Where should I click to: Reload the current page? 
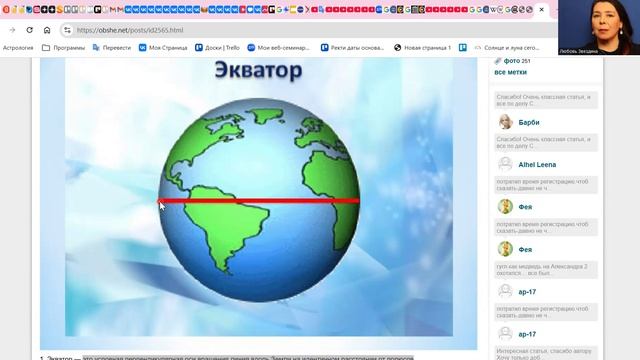pos(29,30)
